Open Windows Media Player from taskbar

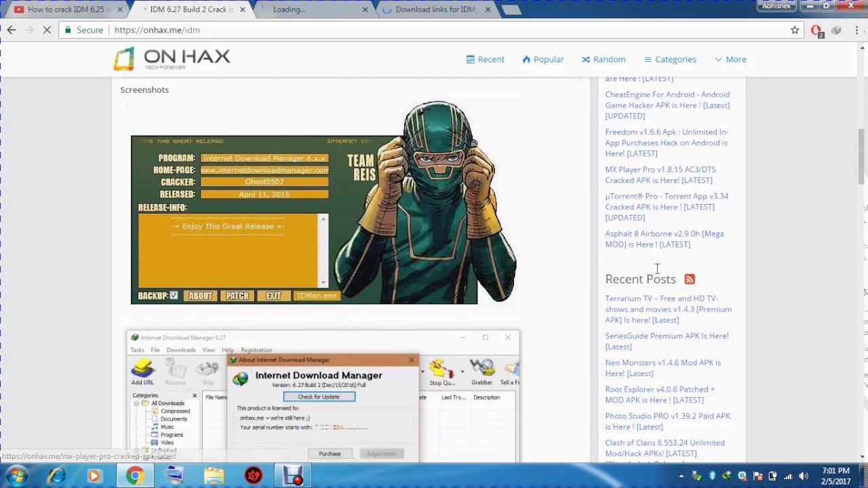click(x=94, y=476)
